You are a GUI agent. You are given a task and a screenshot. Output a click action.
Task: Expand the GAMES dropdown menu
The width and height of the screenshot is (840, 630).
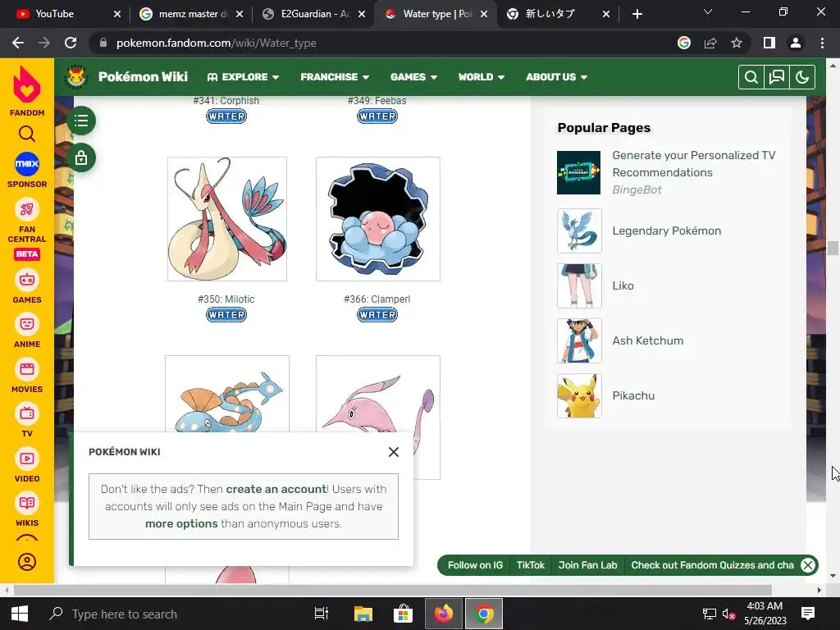point(413,77)
